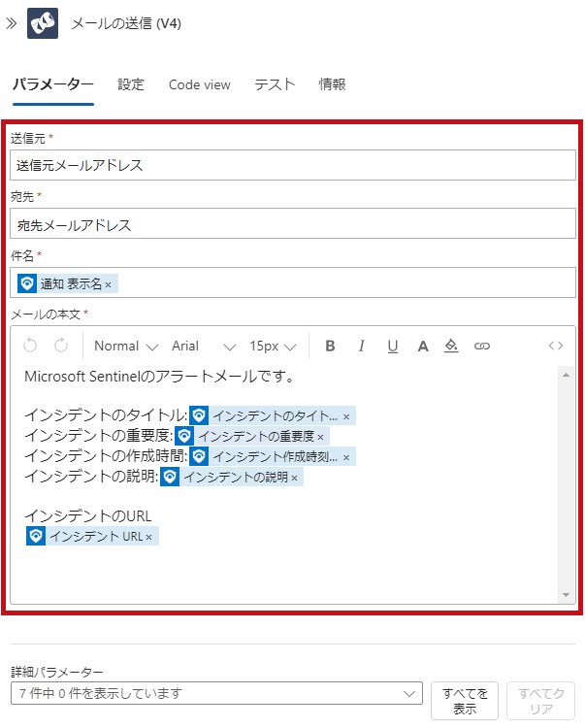Undo the last edit in mail body
The width and height of the screenshot is (585, 728).
[30, 346]
